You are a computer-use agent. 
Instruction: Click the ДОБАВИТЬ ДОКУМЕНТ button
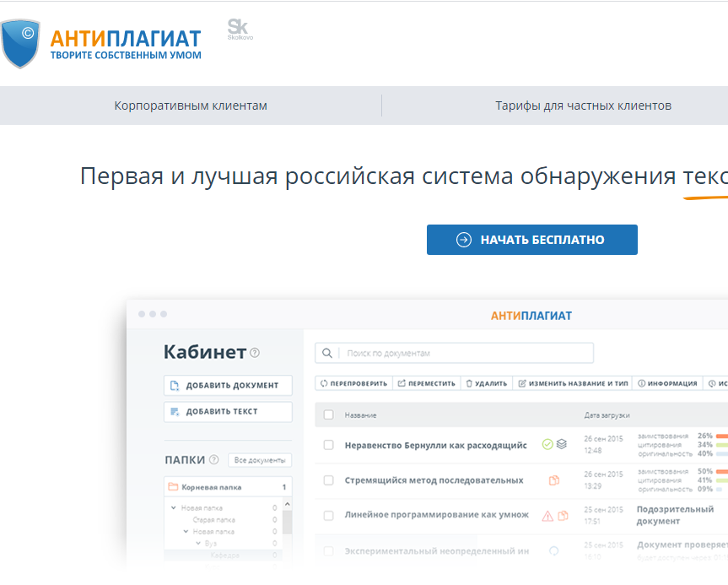228,385
